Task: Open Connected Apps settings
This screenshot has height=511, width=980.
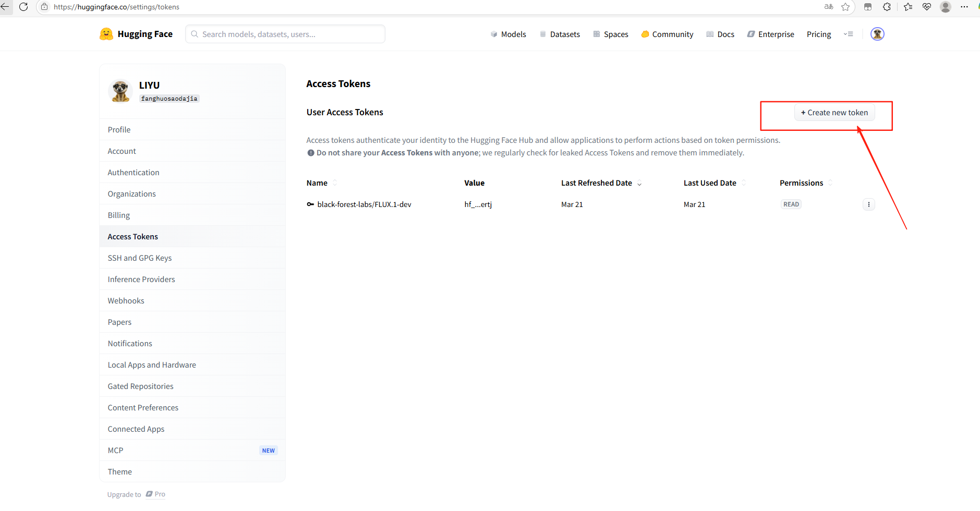Action: click(x=192, y=429)
